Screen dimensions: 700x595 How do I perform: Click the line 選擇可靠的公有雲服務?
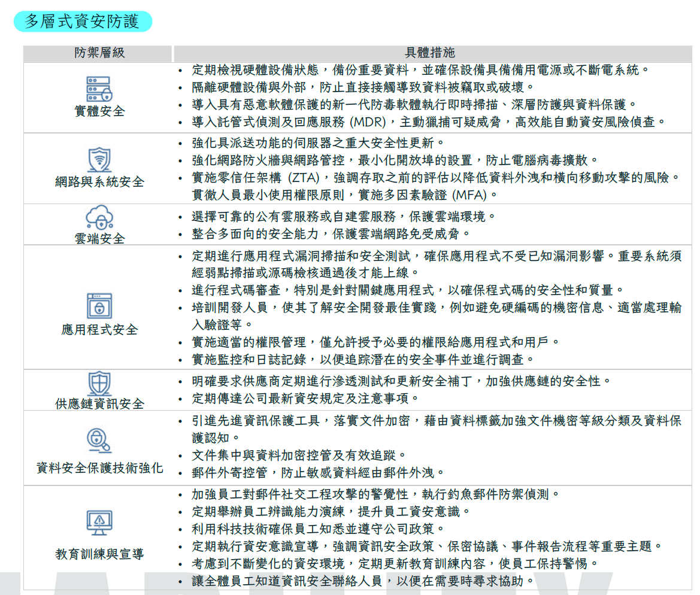click(344, 217)
